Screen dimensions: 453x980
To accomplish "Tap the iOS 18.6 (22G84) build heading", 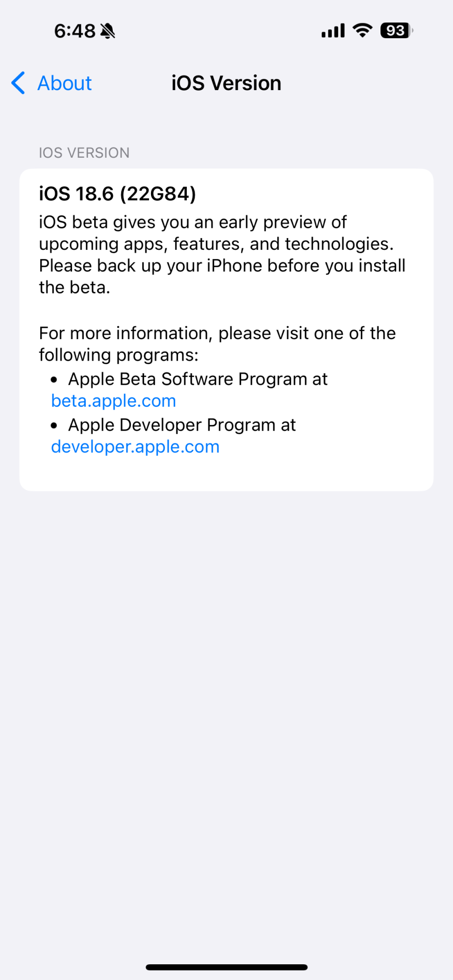I will tap(118, 194).
